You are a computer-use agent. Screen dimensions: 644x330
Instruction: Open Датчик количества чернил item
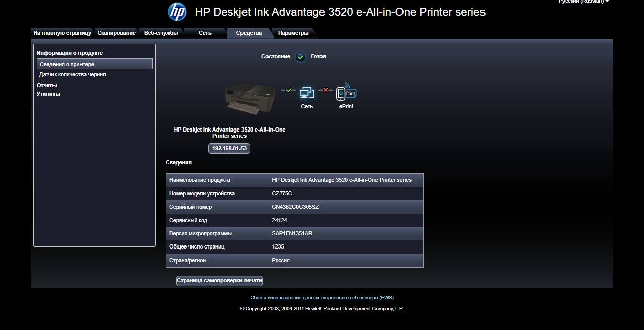pos(72,74)
